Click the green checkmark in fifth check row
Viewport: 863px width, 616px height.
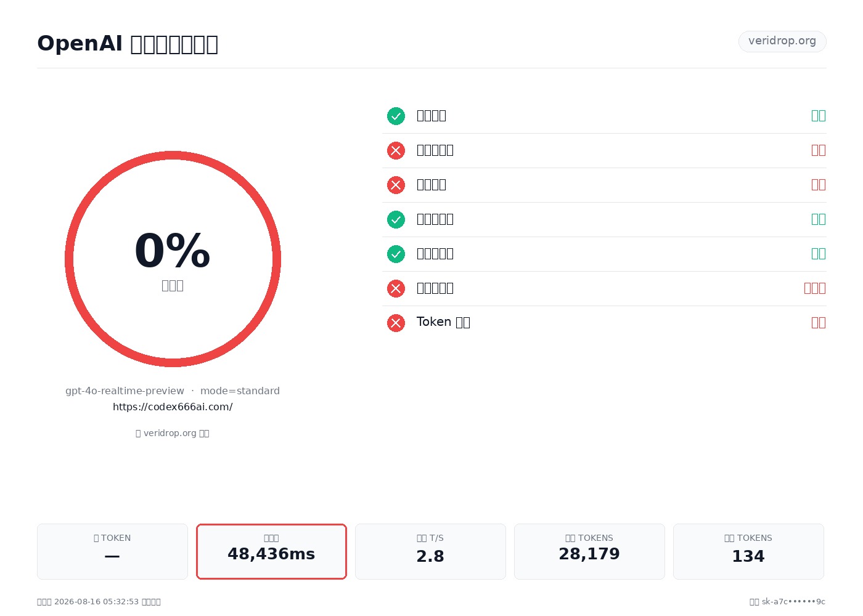tap(396, 254)
